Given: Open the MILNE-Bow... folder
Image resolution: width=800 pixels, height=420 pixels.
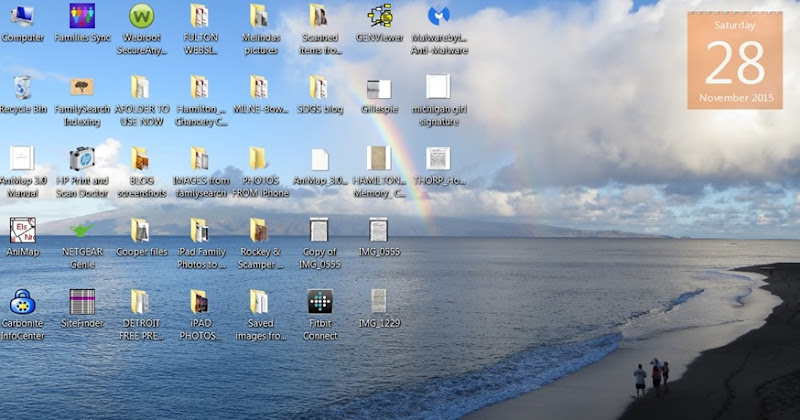Looking at the screenshot, I should pyautogui.click(x=260, y=94).
